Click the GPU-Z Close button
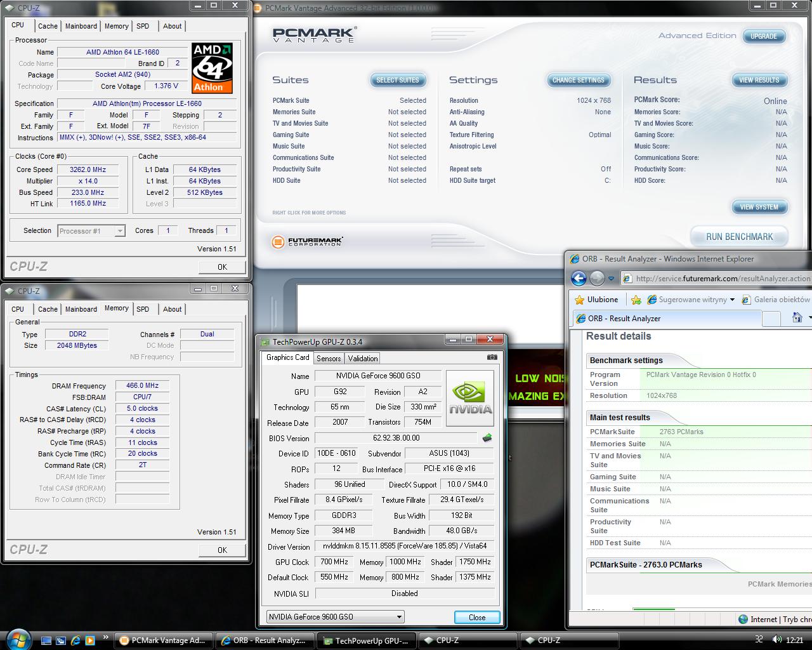The height and width of the screenshot is (650, 812). pos(477,617)
